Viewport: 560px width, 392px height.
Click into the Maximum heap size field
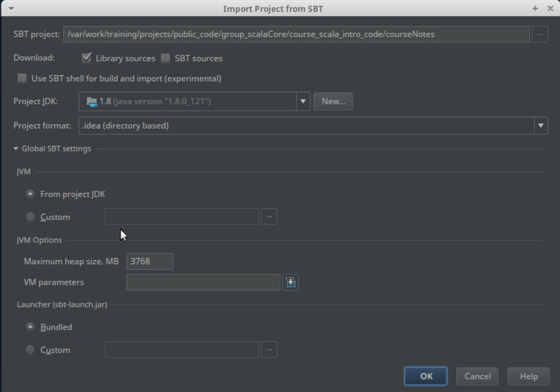pyautogui.click(x=150, y=261)
